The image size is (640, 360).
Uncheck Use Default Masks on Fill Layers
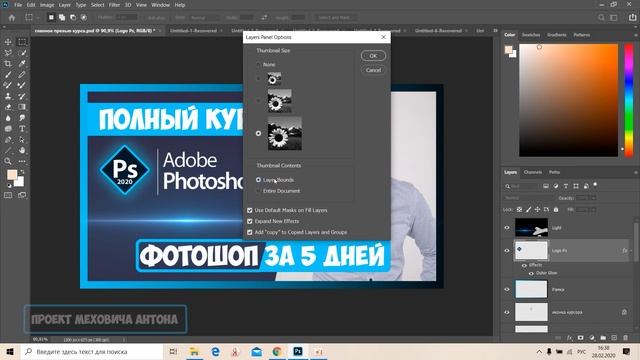pos(249,210)
